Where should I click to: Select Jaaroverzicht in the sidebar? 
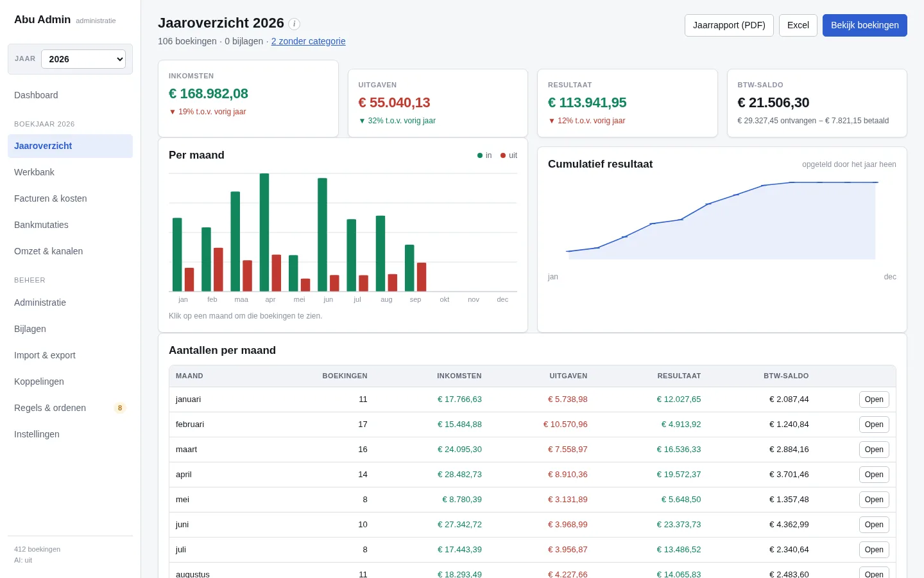pyautogui.click(x=70, y=146)
